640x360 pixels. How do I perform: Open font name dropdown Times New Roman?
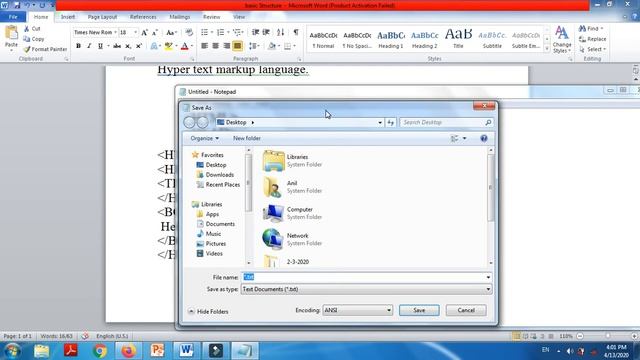116,32
